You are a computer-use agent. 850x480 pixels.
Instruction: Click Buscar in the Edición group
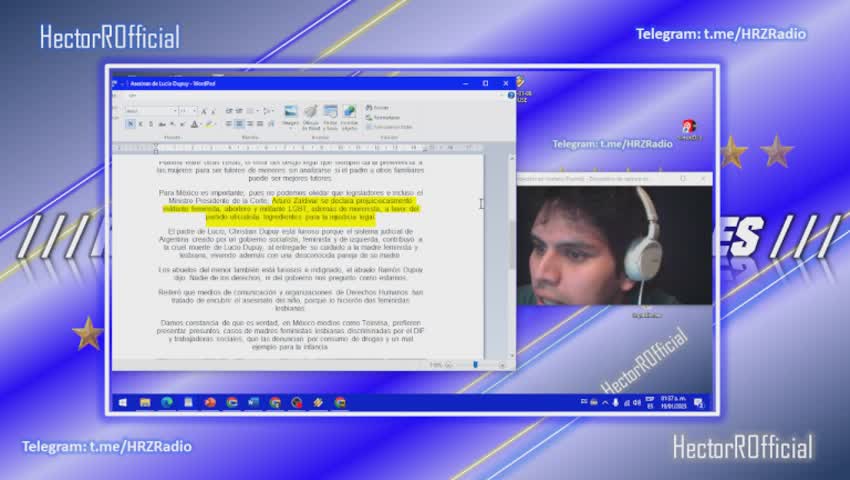[x=378, y=107]
